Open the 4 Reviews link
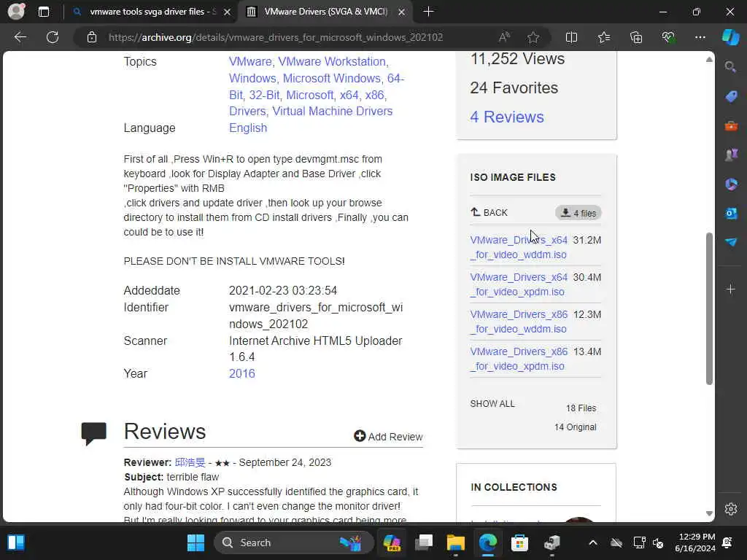 click(x=507, y=117)
